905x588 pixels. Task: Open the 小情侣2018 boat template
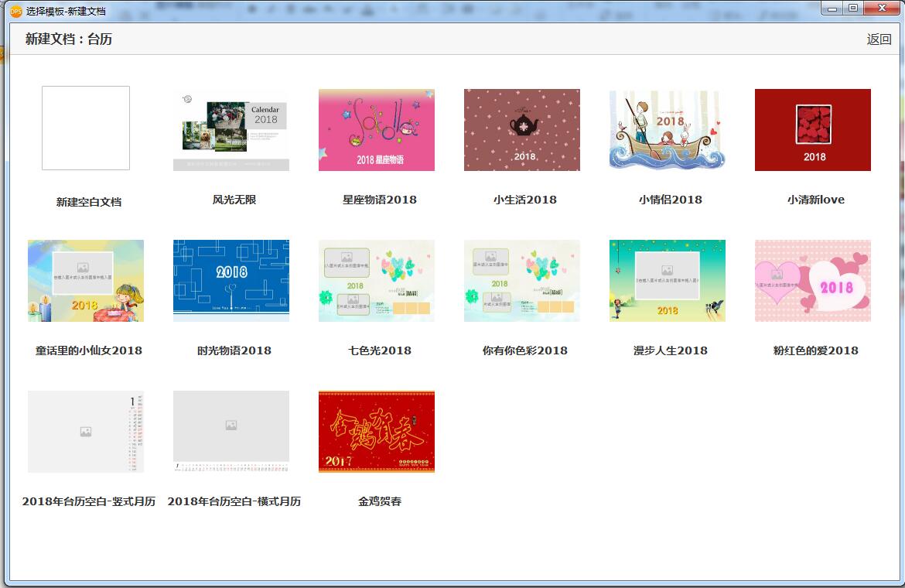point(668,130)
